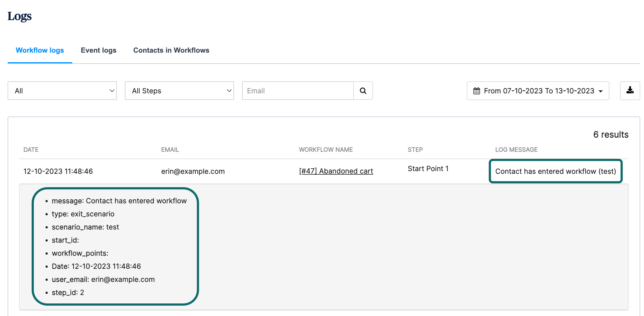Click into the Email search field
Screen dimensions: 644x316
coord(298,91)
